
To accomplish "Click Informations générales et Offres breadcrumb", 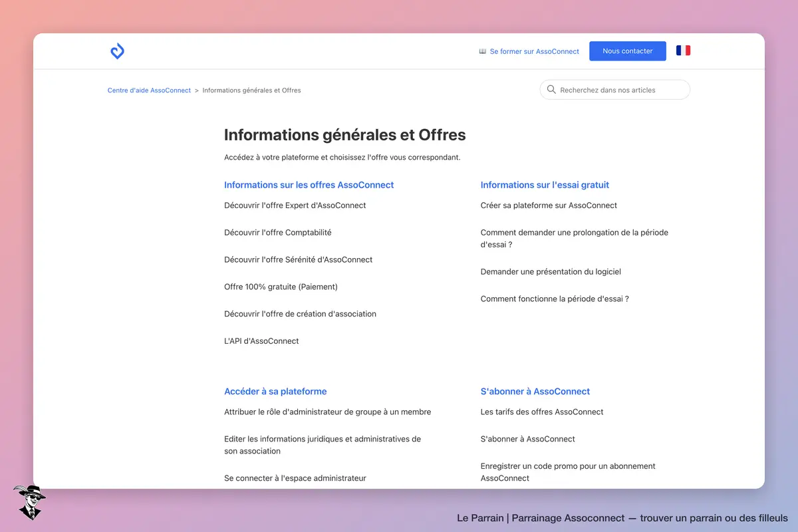I will 251,90.
